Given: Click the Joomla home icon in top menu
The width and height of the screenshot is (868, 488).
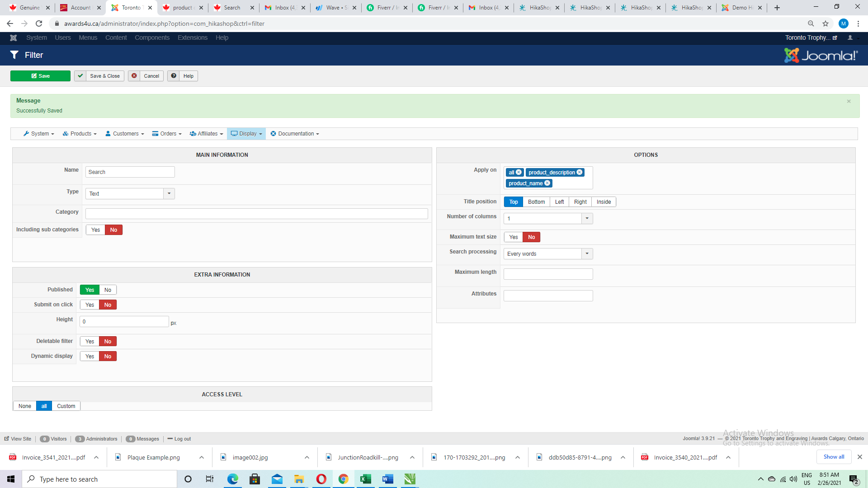Looking at the screenshot, I should click(14, 38).
